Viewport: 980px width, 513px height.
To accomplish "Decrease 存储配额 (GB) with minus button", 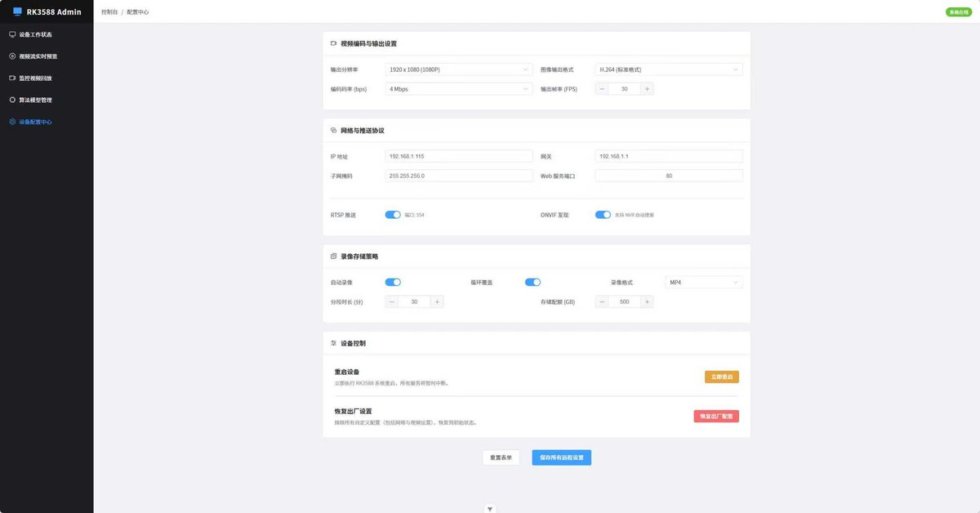I will [x=602, y=301].
